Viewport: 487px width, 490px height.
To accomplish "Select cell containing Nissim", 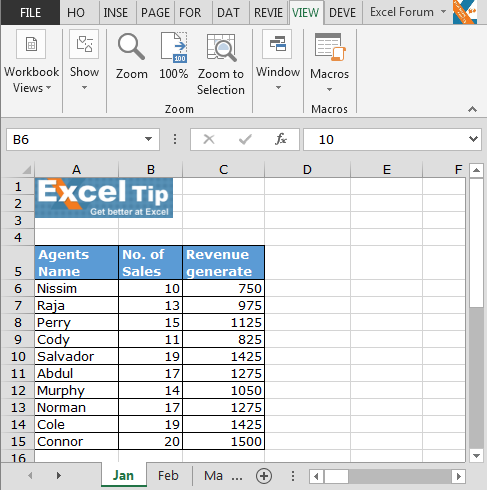I will click(77, 288).
